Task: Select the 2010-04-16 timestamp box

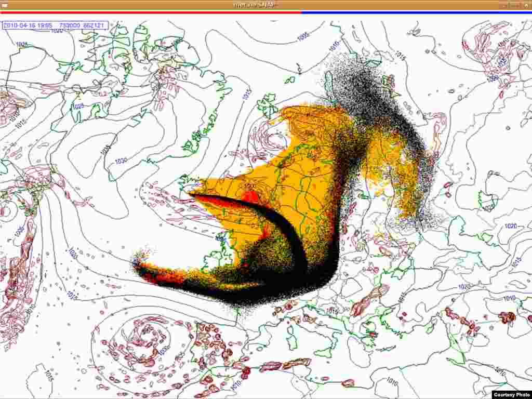Action: point(26,25)
